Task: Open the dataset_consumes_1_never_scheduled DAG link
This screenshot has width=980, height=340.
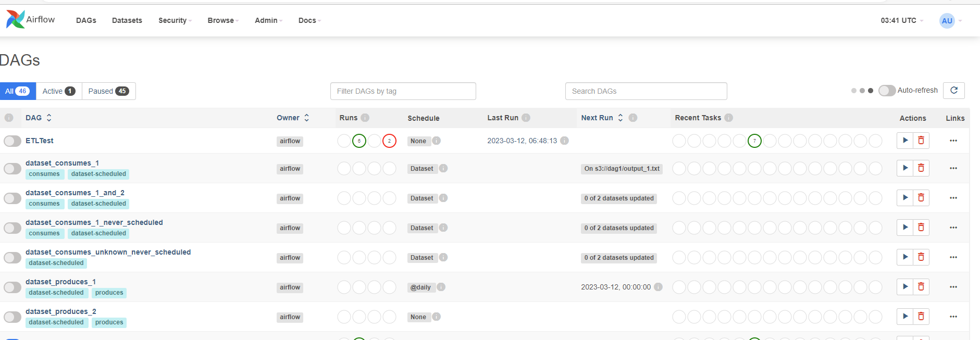Action: pyautogui.click(x=94, y=222)
